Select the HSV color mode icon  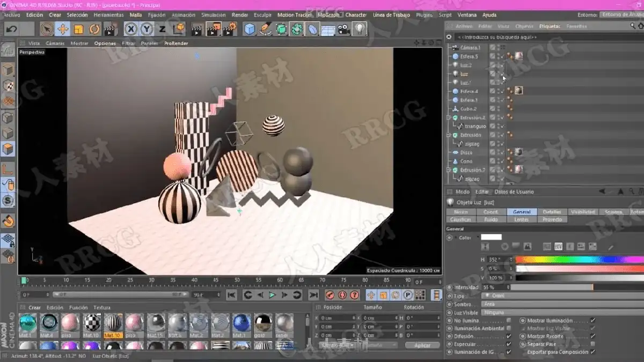[x=558, y=247]
